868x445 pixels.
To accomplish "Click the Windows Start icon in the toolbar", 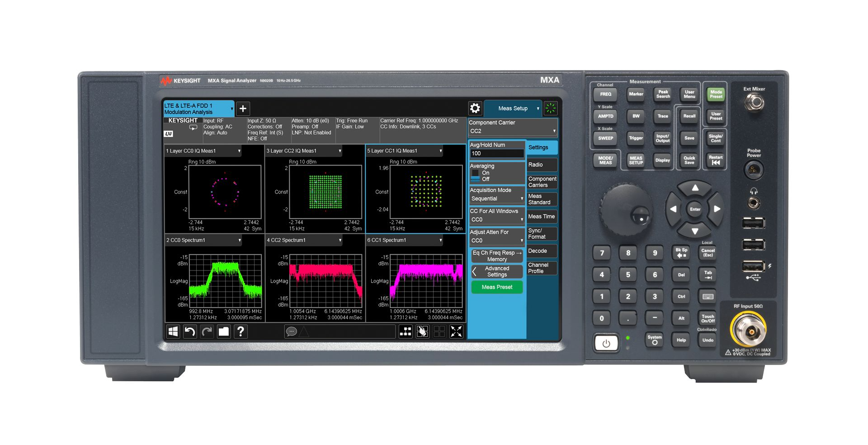I will pos(172,331).
